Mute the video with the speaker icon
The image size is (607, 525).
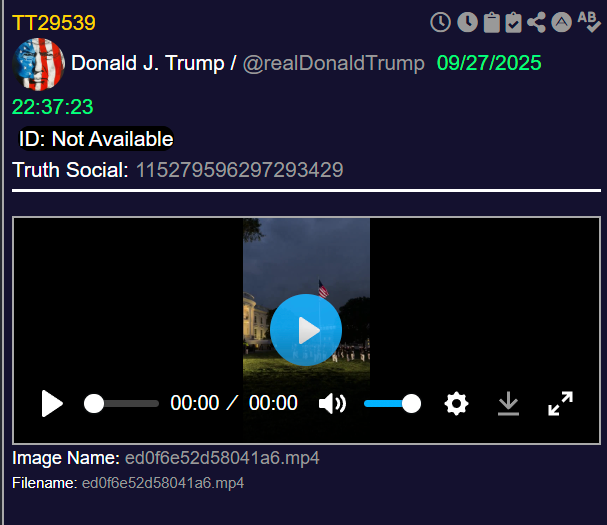tap(332, 404)
